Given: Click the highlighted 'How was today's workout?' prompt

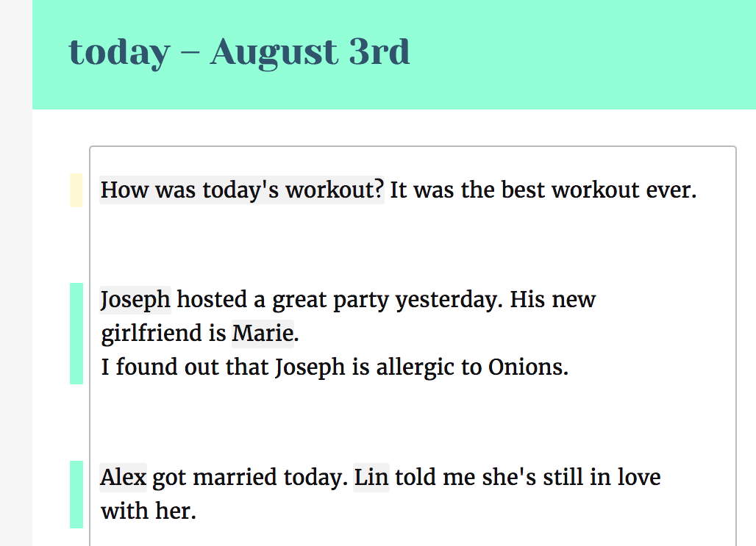Looking at the screenshot, I should click(242, 190).
